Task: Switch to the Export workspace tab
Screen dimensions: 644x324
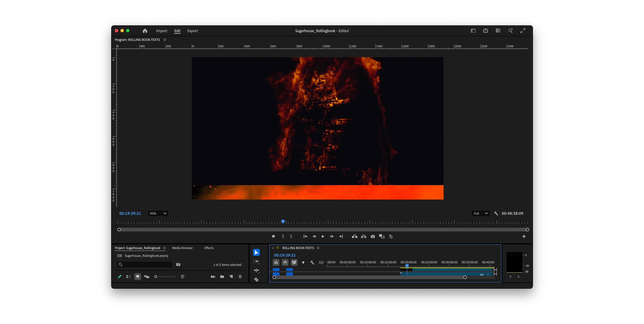Action: point(192,31)
